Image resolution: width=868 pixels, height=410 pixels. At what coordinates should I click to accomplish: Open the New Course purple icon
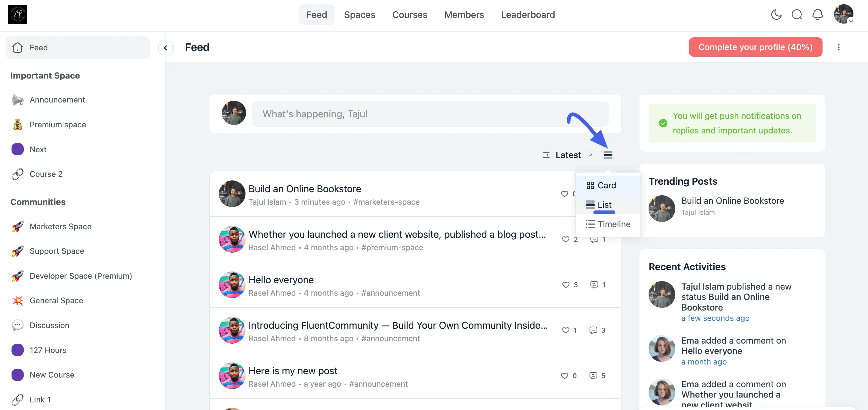(18, 375)
